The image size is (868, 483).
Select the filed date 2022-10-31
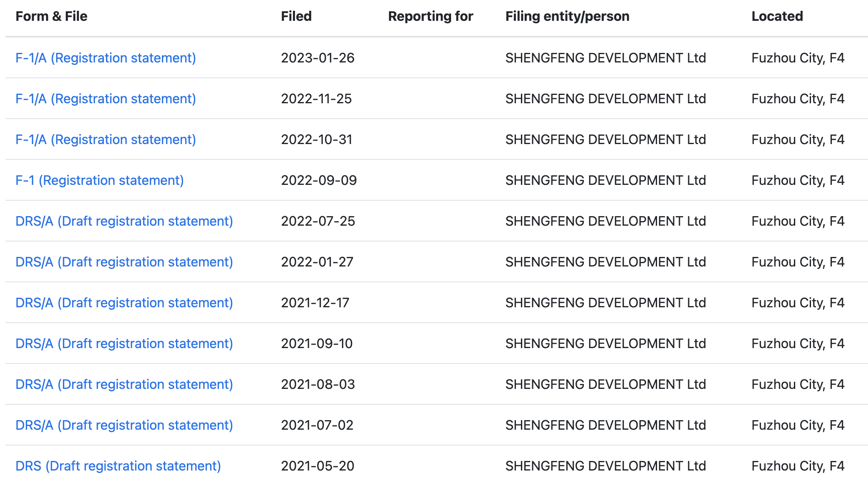tap(317, 139)
